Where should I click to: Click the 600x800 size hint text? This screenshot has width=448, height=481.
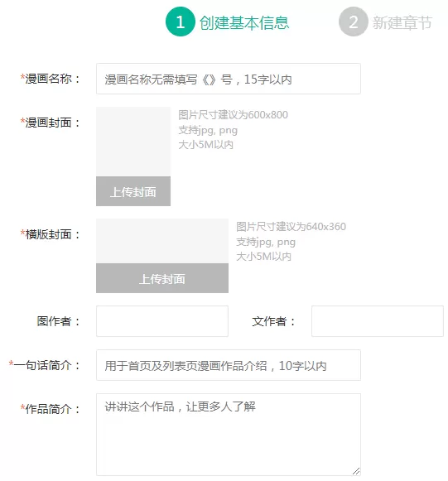pyautogui.click(x=233, y=115)
